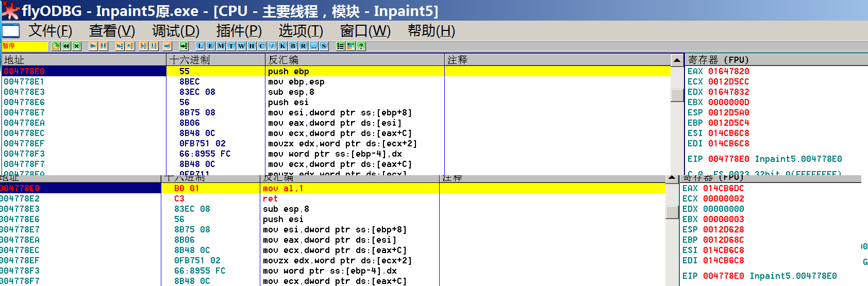Click the lower disassembly scrollbar thumb
The image size is (868, 286).
coord(672,212)
